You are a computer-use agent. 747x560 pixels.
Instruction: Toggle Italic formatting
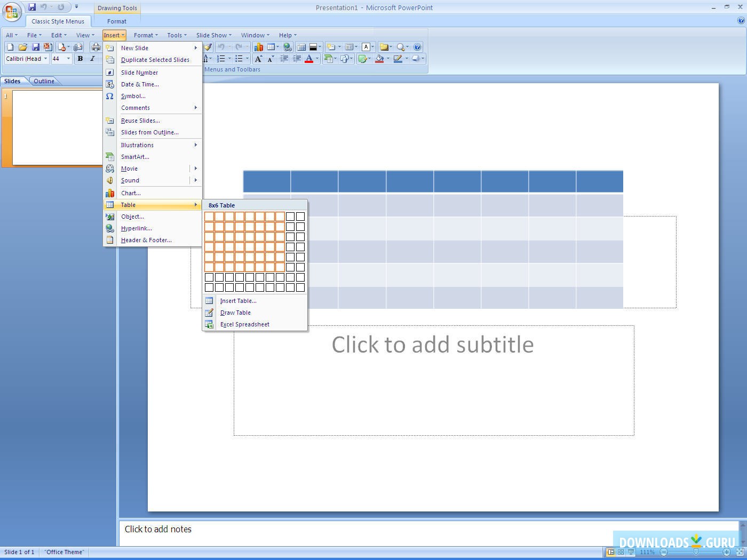click(x=92, y=59)
